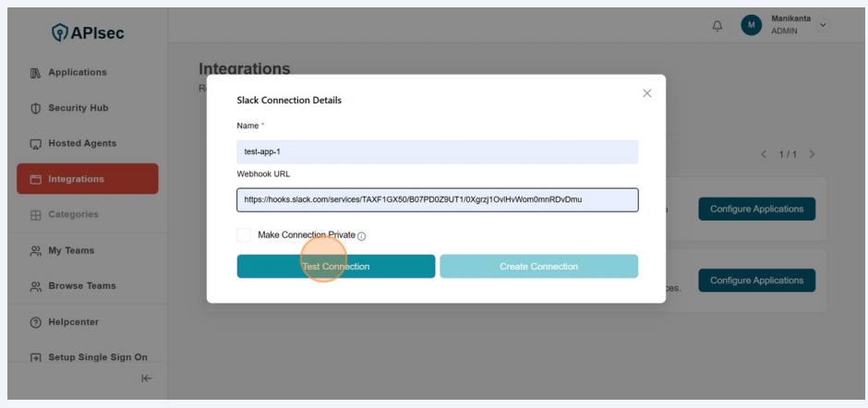Click the Hosted Agents monitor icon

(32, 144)
